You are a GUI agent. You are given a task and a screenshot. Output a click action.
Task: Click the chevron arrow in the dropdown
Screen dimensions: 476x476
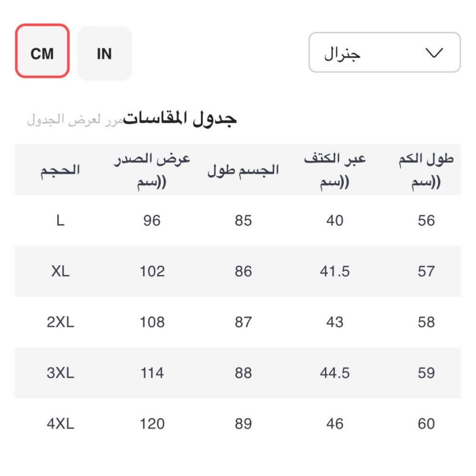(434, 53)
